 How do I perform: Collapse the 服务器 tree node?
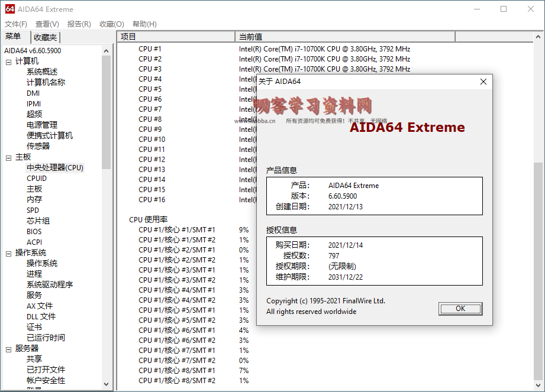tap(9, 349)
